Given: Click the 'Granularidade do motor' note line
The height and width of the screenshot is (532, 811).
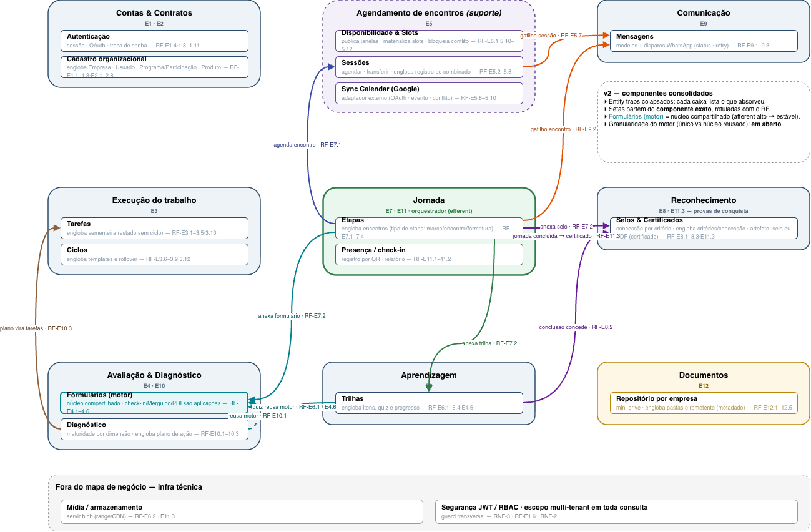Looking at the screenshot, I should pos(693,124).
